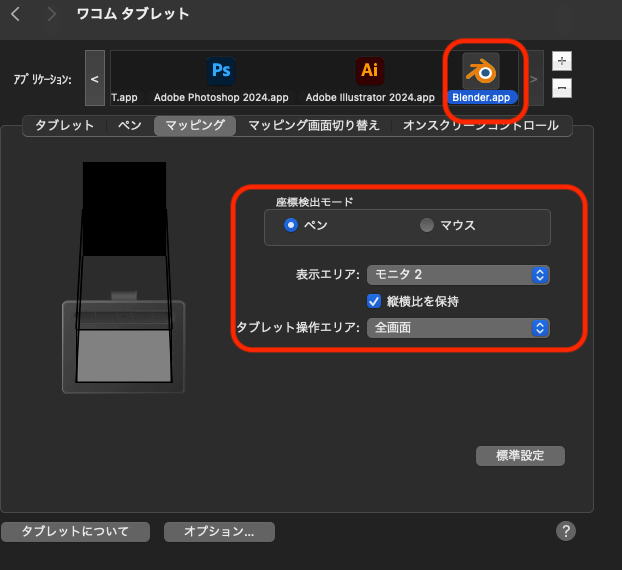Click the オプション... button
Image resolution: width=622 pixels, height=570 pixels.
point(219,532)
